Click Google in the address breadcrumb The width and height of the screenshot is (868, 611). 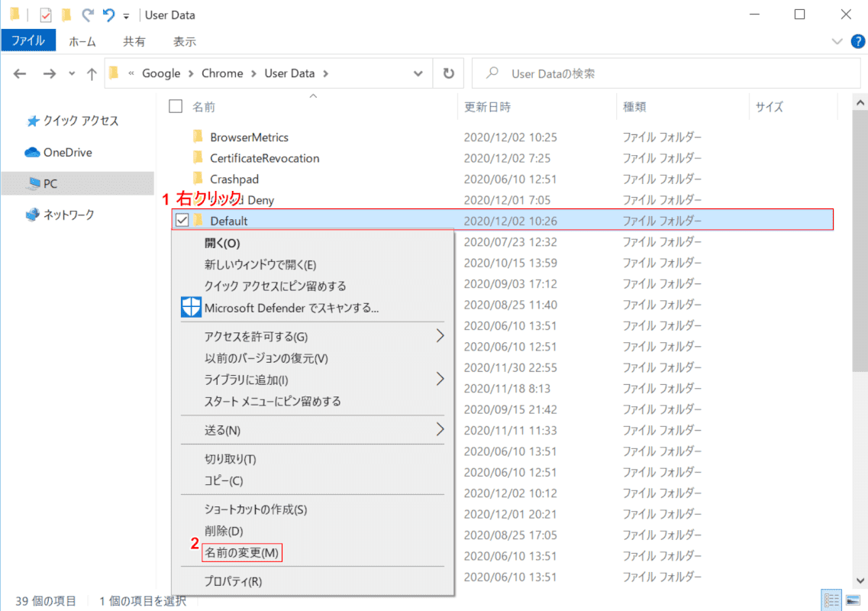[161, 73]
